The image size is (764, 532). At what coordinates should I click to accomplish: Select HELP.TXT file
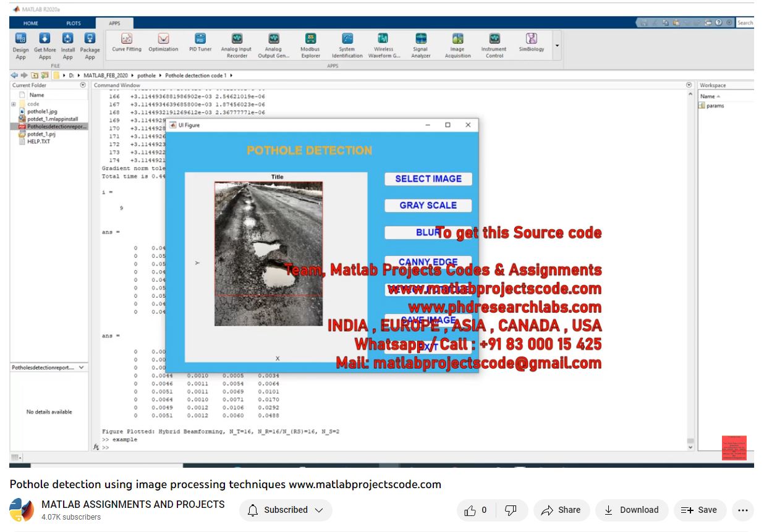(x=38, y=141)
